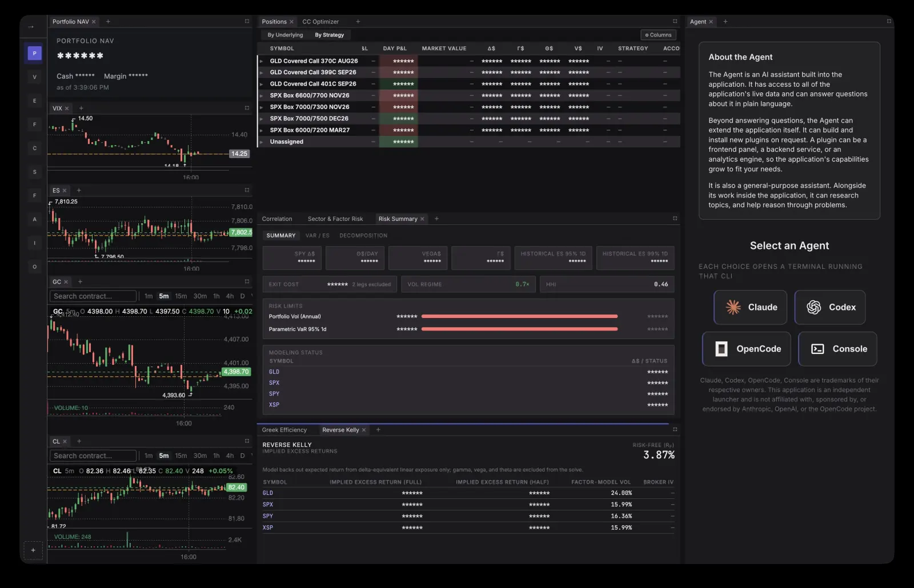Image resolution: width=914 pixels, height=588 pixels.
Task: Maximize the Agent panel
Action: (889, 21)
